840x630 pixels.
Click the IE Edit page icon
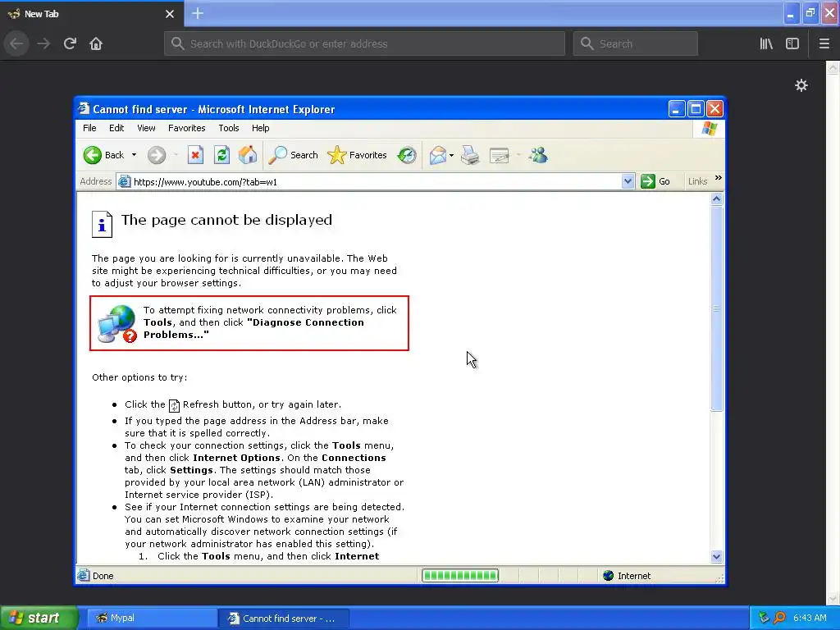500,155
